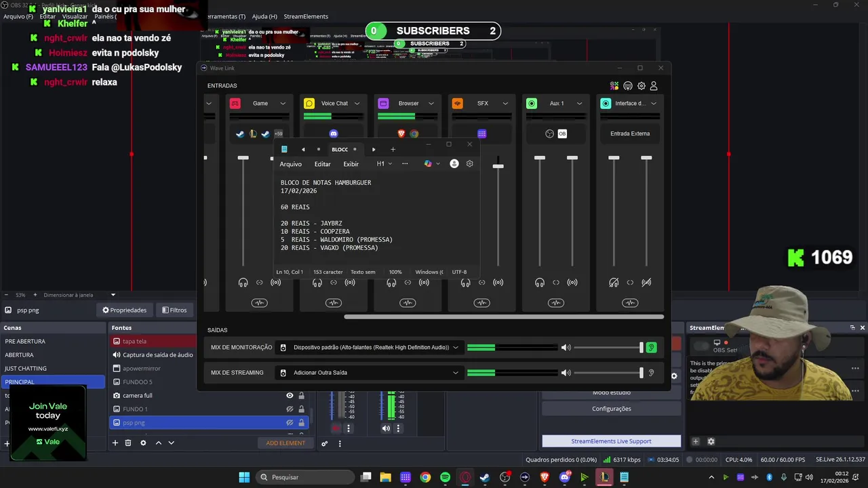Open effects button under Interface channel
This screenshot has width=868, height=488.
click(630, 303)
